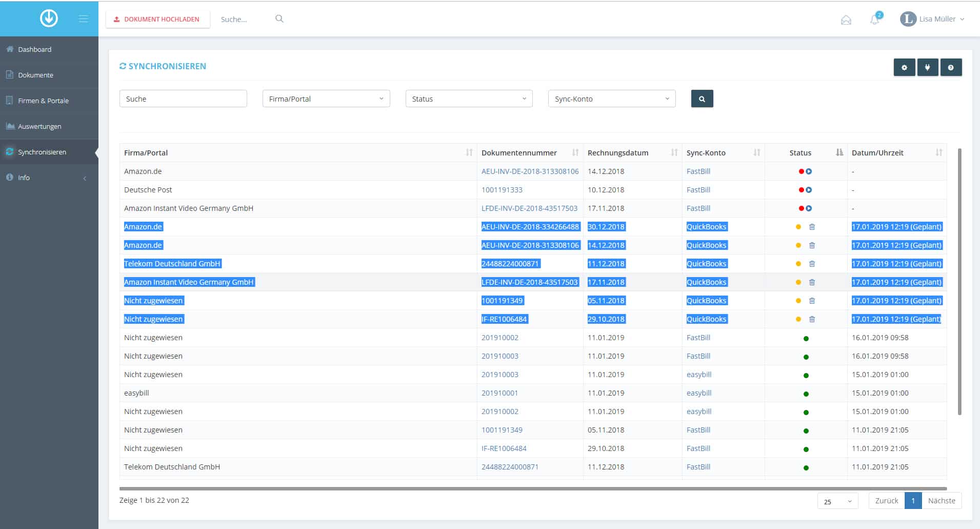This screenshot has width=980, height=529.
Task: Click DOKUMENT HOCHLADEN button
Action: (x=157, y=19)
